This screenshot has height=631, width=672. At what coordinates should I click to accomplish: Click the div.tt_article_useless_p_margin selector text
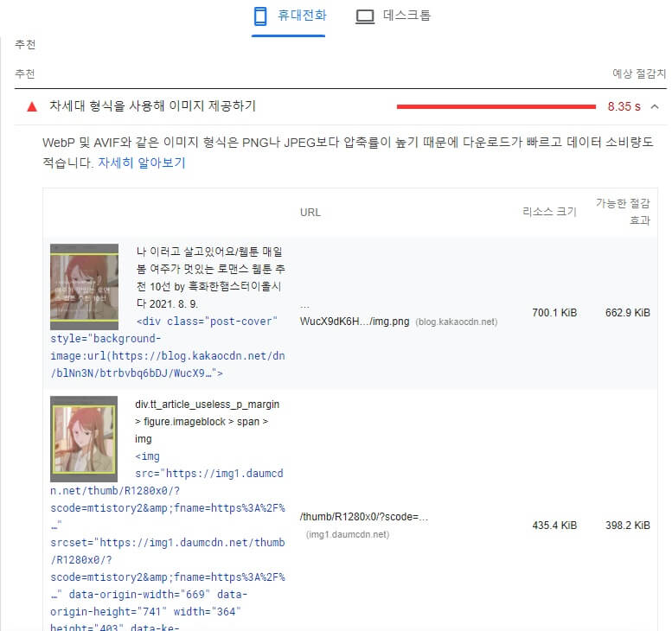pyautogui.click(x=207, y=422)
